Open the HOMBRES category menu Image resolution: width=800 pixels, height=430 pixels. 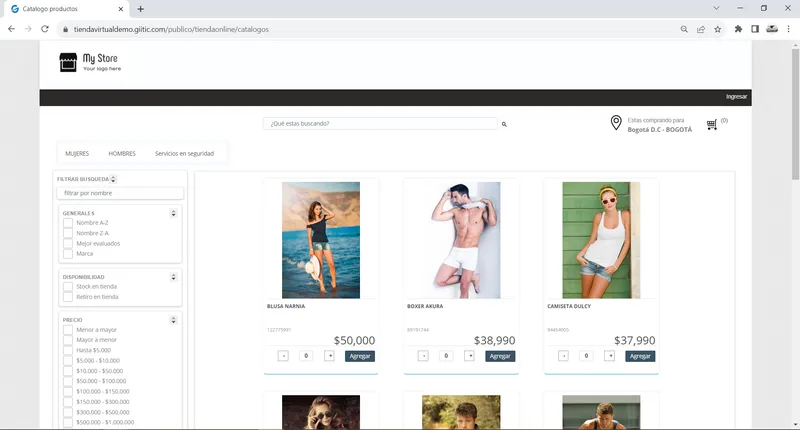[122, 154]
